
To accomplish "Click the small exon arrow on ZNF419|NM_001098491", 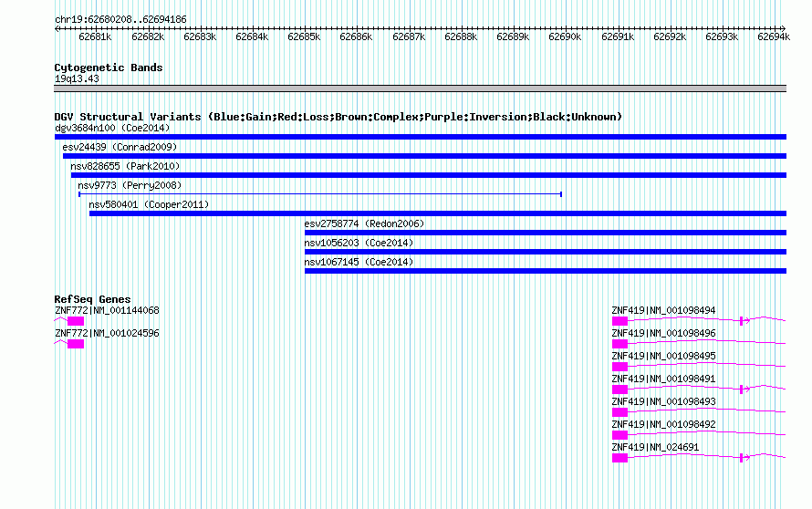I will [744, 390].
